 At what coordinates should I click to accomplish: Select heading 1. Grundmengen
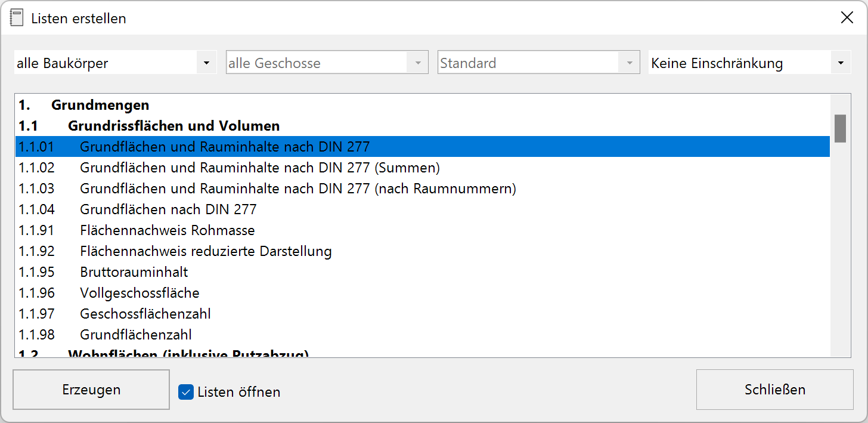coord(423,105)
